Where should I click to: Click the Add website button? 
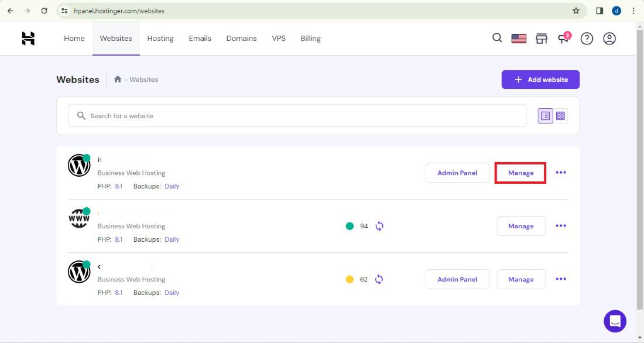click(x=540, y=80)
